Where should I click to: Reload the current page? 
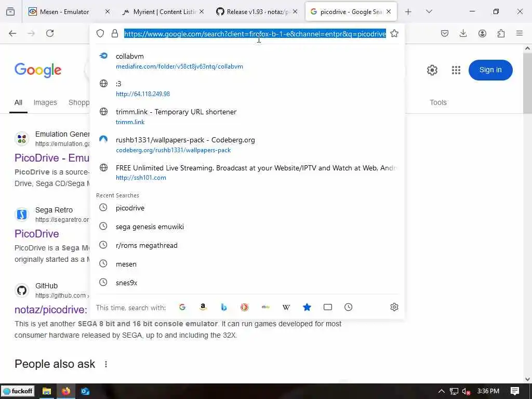pos(50,33)
